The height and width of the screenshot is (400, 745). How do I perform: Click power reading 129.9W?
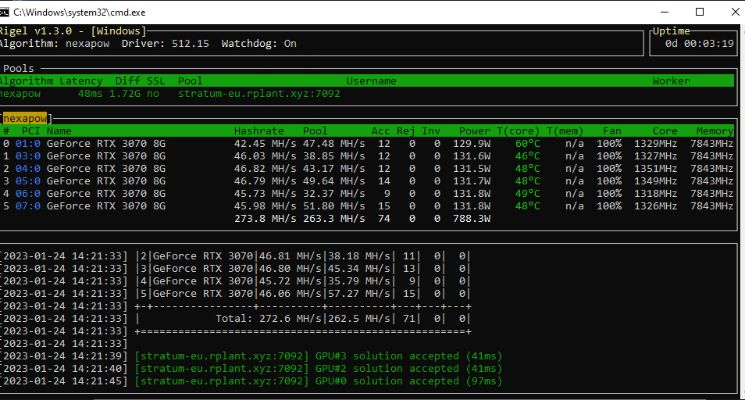472,143
